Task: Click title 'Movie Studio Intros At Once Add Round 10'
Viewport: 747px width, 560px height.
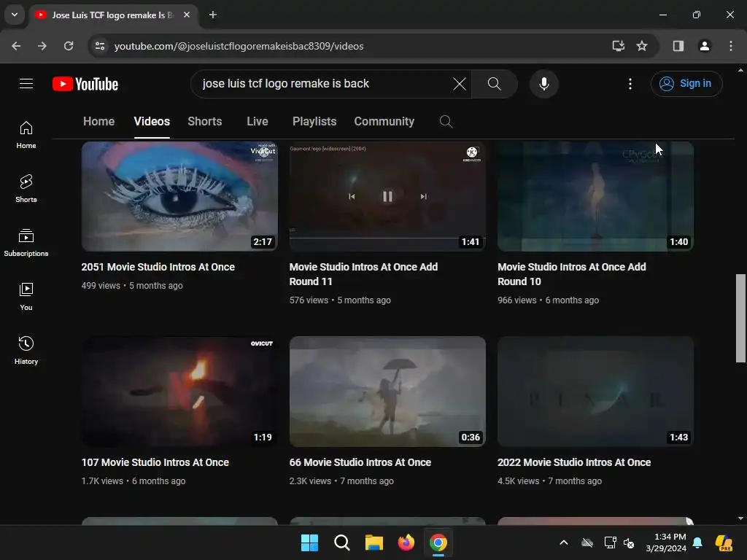Action: pos(572,274)
